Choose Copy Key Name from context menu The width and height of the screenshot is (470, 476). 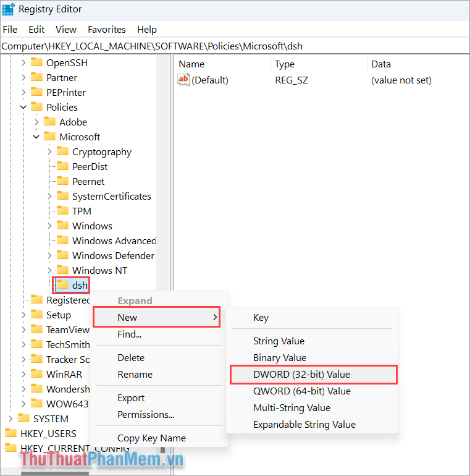tap(159, 438)
